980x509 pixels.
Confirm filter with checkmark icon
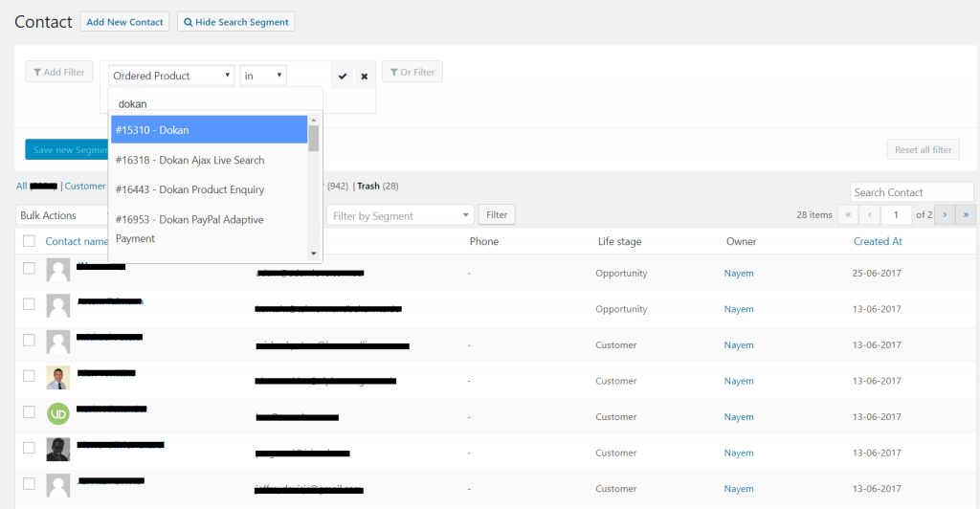coord(343,77)
